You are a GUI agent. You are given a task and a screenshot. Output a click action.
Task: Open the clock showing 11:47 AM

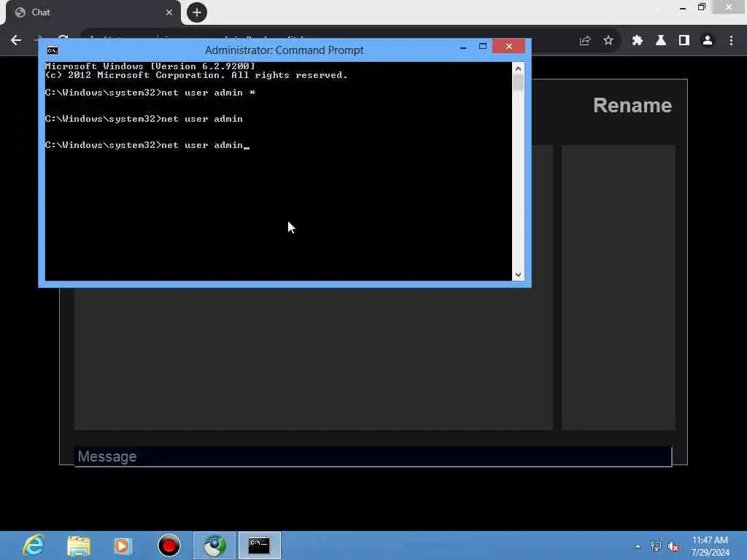click(710, 546)
